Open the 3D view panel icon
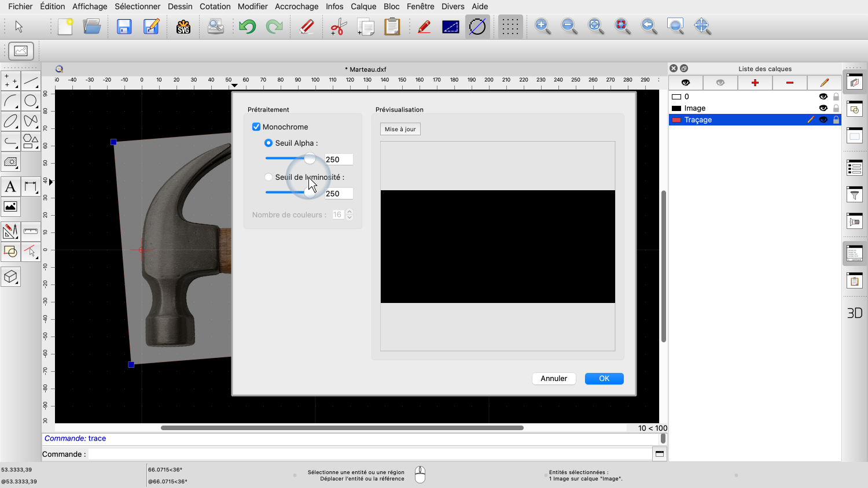 pyautogui.click(x=854, y=313)
